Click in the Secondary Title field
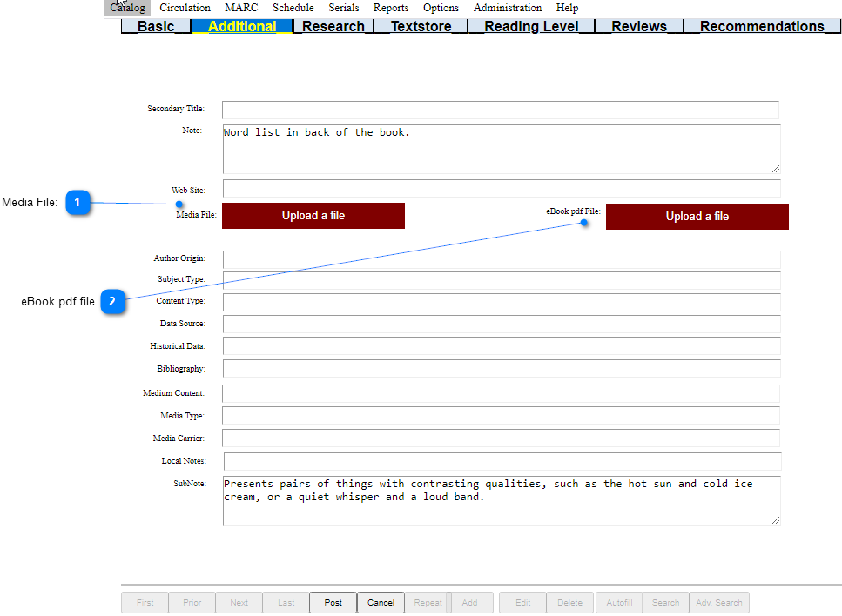The width and height of the screenshot is (842, 616). pos(500,110)
